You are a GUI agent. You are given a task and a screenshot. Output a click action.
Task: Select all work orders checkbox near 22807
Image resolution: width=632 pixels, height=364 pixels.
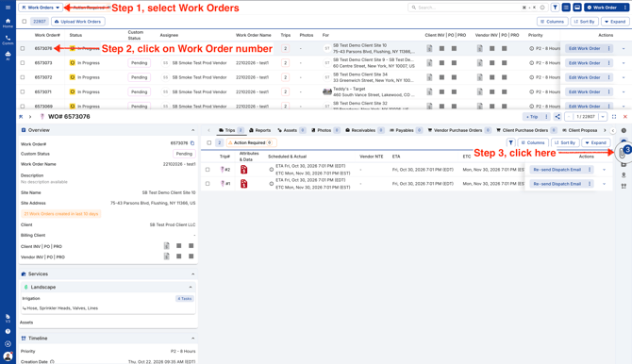pos(25,22)
